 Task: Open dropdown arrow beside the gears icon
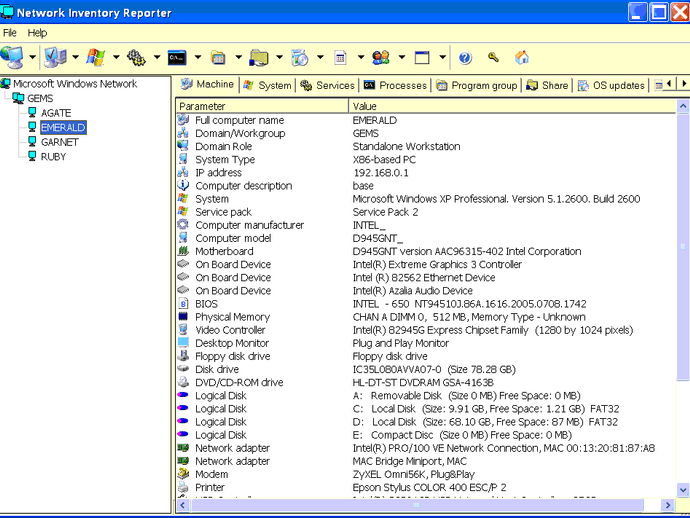(x=157, y=57)
